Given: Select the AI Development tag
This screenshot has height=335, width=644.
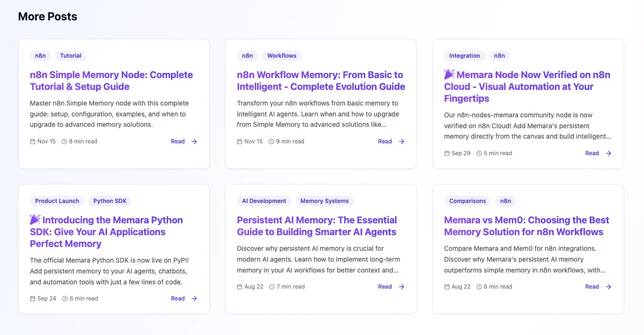Looking at the screenshot, I should 264,201.
